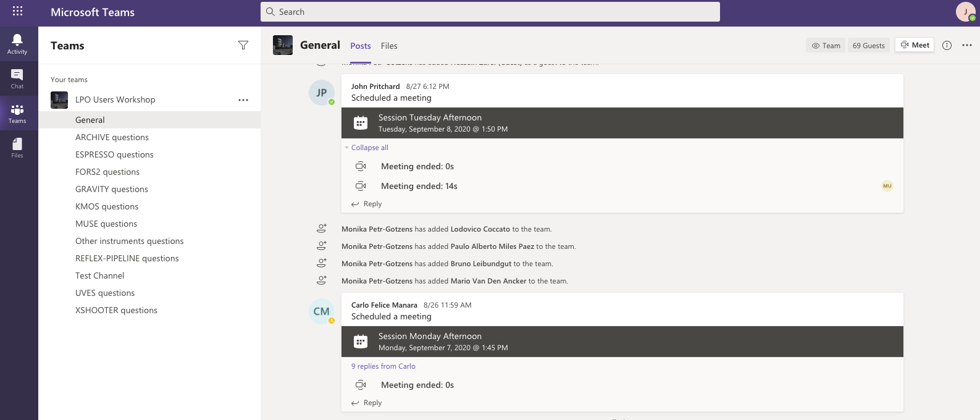Reply to the Session Monday Afternoon thread
This screenshot has width=980, height=420.
pyautogui.click(x=367, y=403)
